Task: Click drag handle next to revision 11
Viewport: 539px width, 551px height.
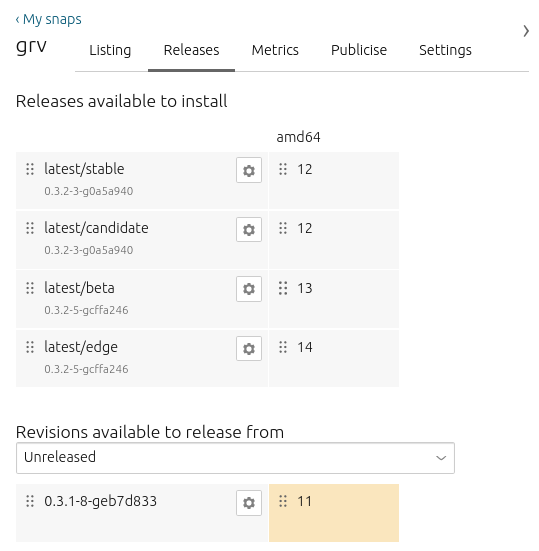Action: pos(283,501)
